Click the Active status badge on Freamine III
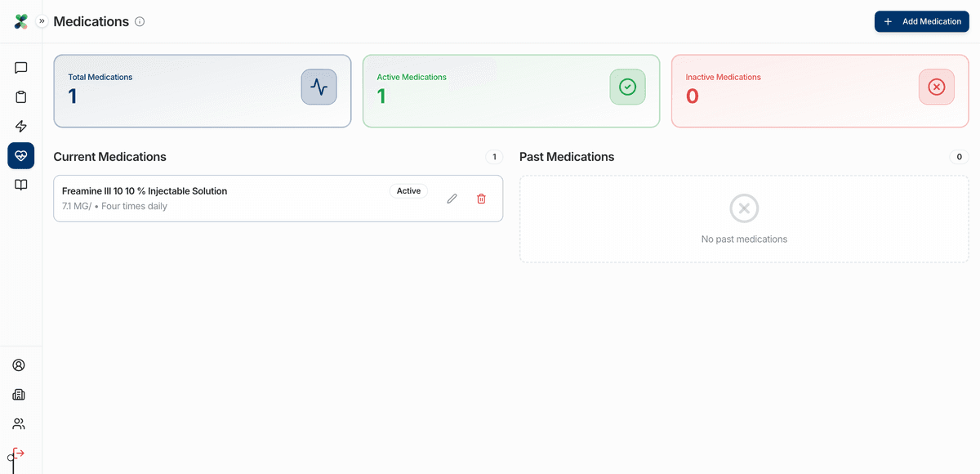The width and height of the screenshot is (980, 474). tap(408, 190)
